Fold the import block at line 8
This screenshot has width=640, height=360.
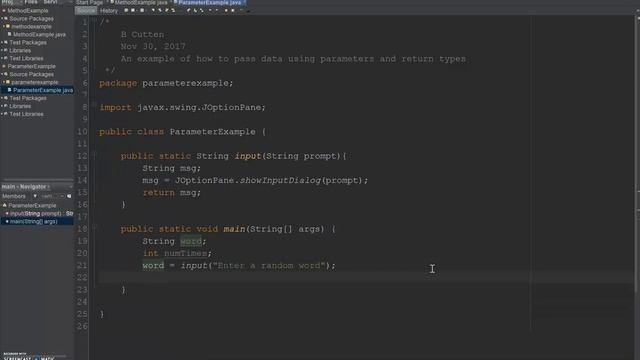94,105
